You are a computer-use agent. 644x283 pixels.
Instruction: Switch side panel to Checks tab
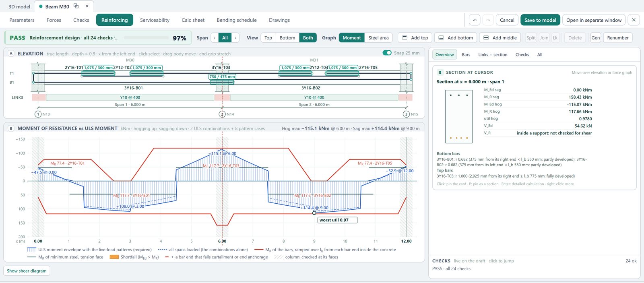pyautogui.click(x=522, y=55)
